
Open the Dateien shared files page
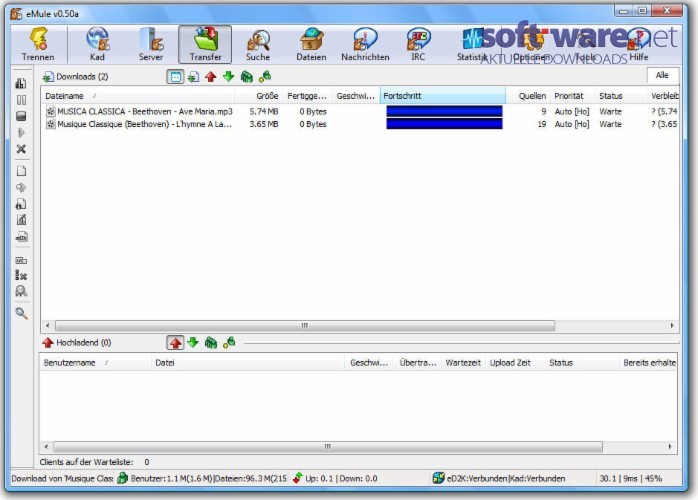pyautogui.click(x=311, y=44)
